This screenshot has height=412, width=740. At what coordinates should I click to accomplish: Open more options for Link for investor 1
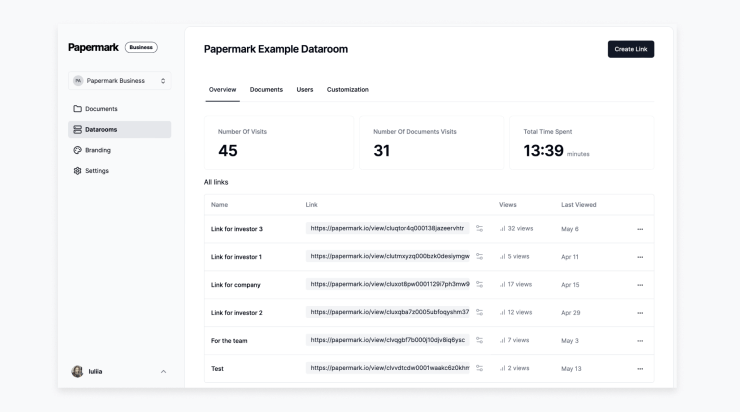pos(640,257)
